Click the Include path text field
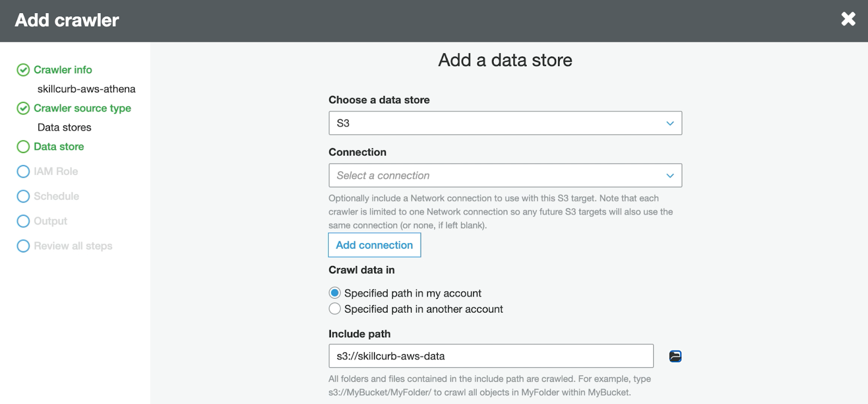The width and height of the screenshot is (868, 404). [x=490, y=356]
